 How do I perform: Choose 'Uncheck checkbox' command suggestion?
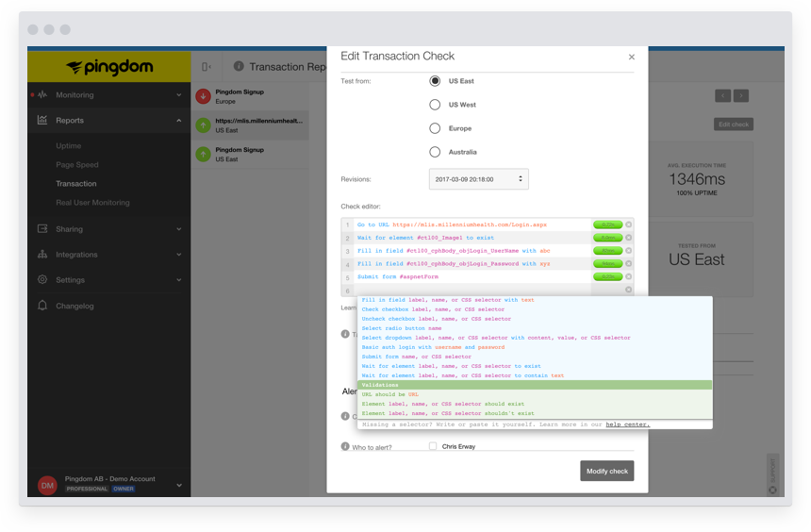click(436, 319)
